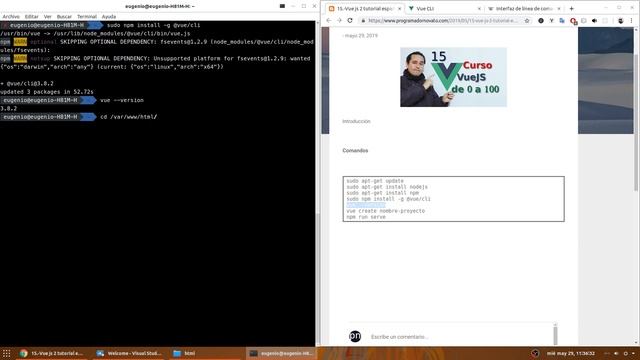The width and height of the screenshot is (640, 360).
Task: Click the megaphone browser extension icon
Action: tap(594, 20)
